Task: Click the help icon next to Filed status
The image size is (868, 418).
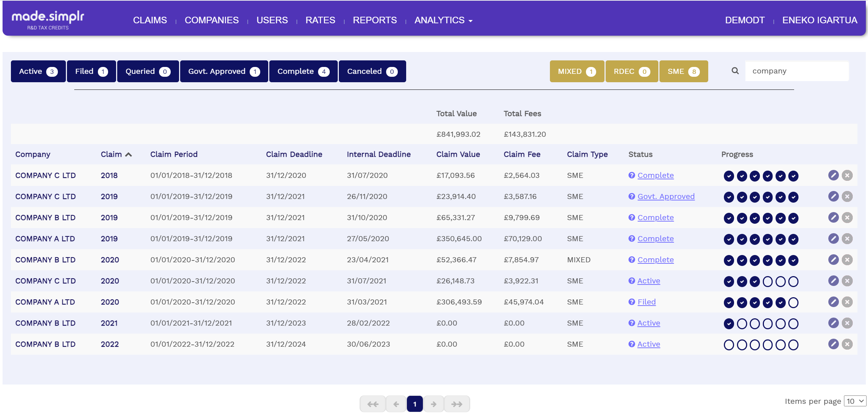Action: [x=631, y=302]
